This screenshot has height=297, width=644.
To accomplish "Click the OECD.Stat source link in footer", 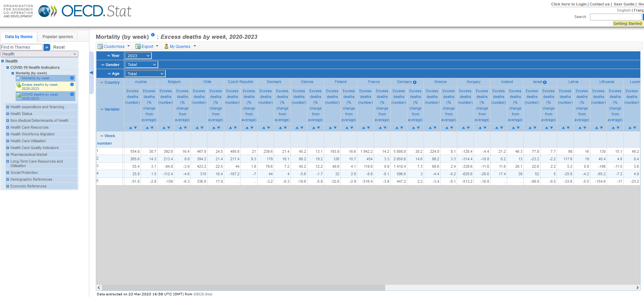I will pos(203,294).
